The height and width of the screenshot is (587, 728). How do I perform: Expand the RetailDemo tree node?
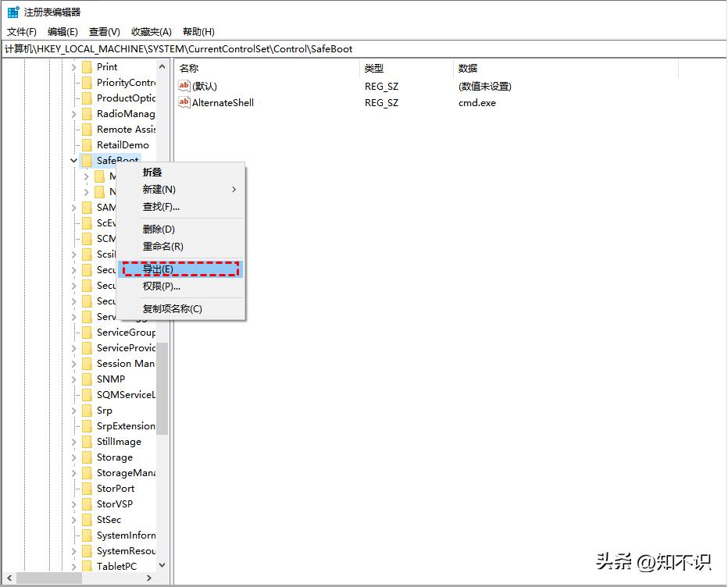click(x=73, y=144)
